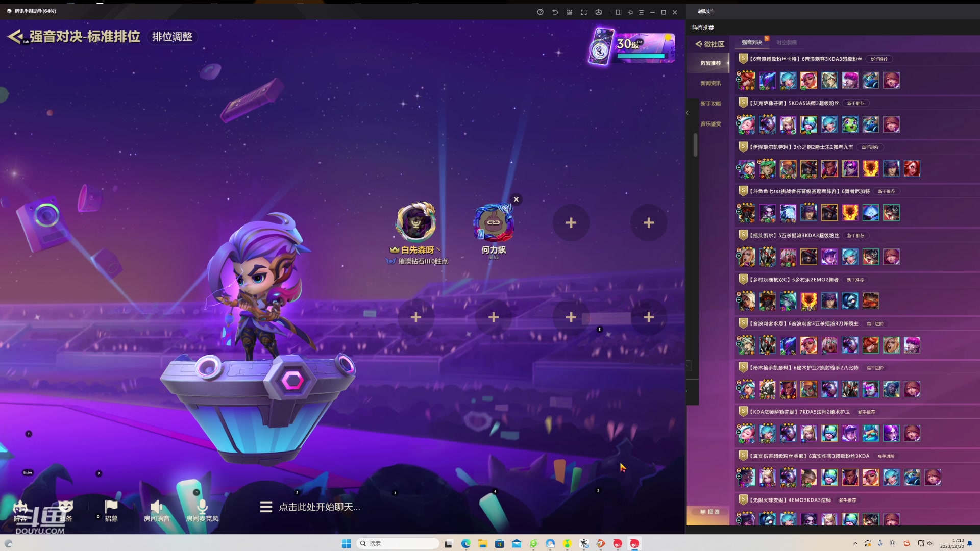The image size is (980, 551).
Task: Click the 微社区 back arrow header
Action: click(x=709, y=44)
